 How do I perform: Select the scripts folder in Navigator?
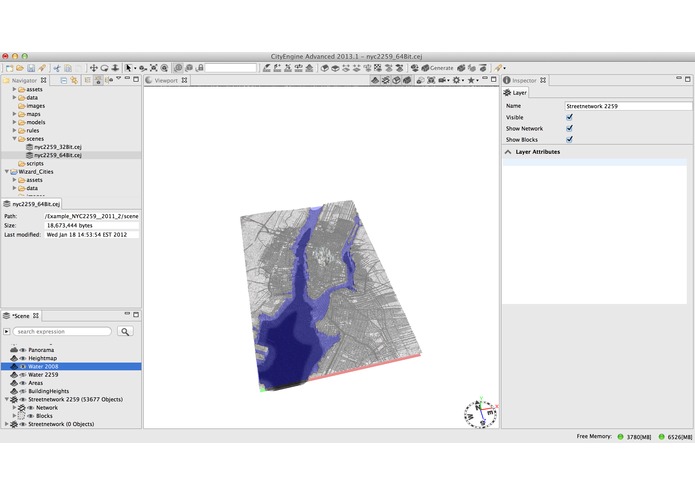pyautogui.click(x=31, y=163)
